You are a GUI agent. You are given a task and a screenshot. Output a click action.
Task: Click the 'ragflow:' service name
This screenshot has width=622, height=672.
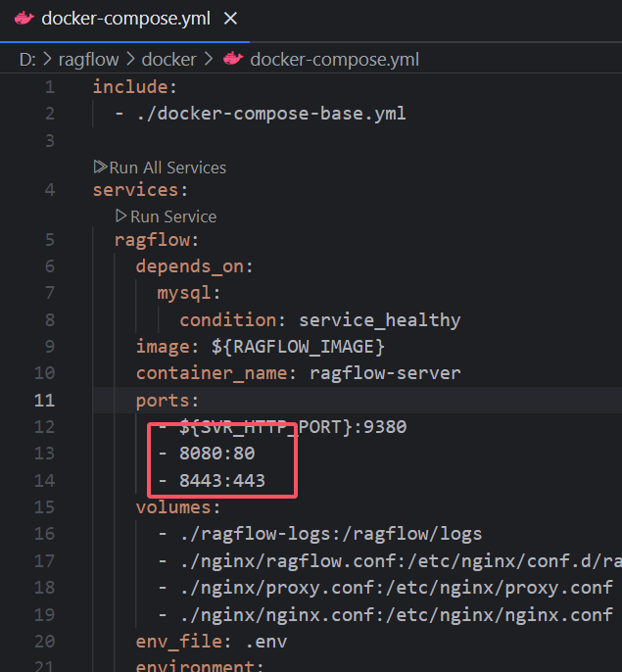157,240
